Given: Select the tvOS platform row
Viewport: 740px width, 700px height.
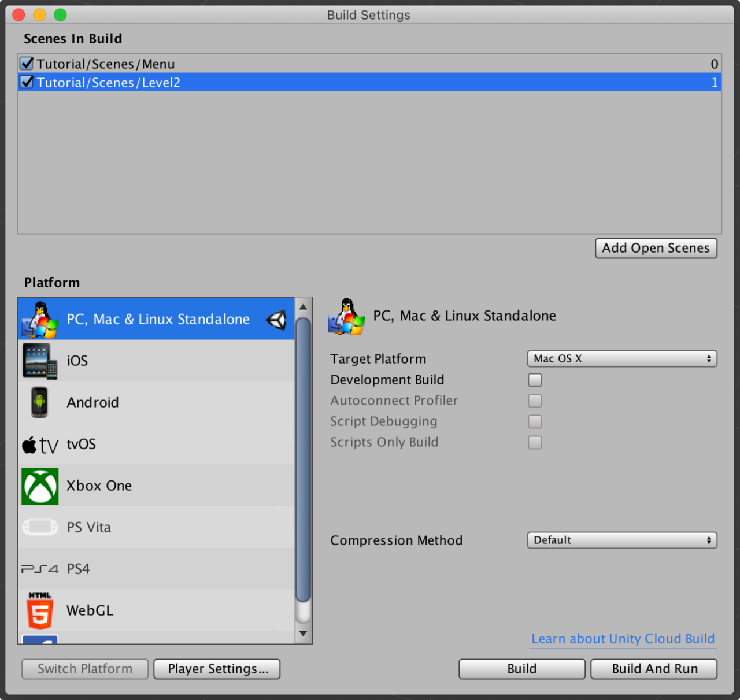Looking at the screenshot, I should [156, 444].
